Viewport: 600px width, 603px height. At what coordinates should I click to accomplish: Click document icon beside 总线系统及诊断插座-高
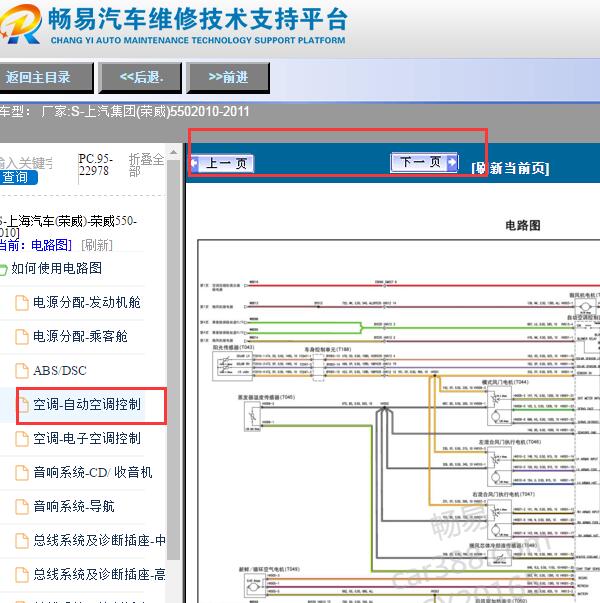[x=22, y=575]
